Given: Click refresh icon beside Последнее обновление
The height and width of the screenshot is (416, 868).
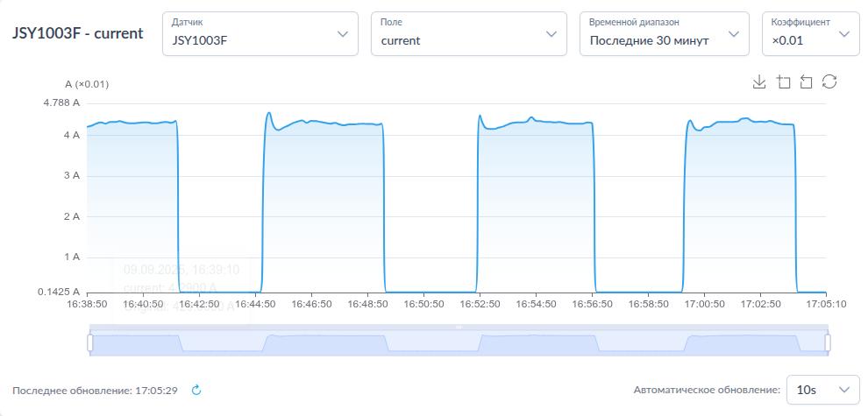Looking at the screenshot, I should point(196,390).
